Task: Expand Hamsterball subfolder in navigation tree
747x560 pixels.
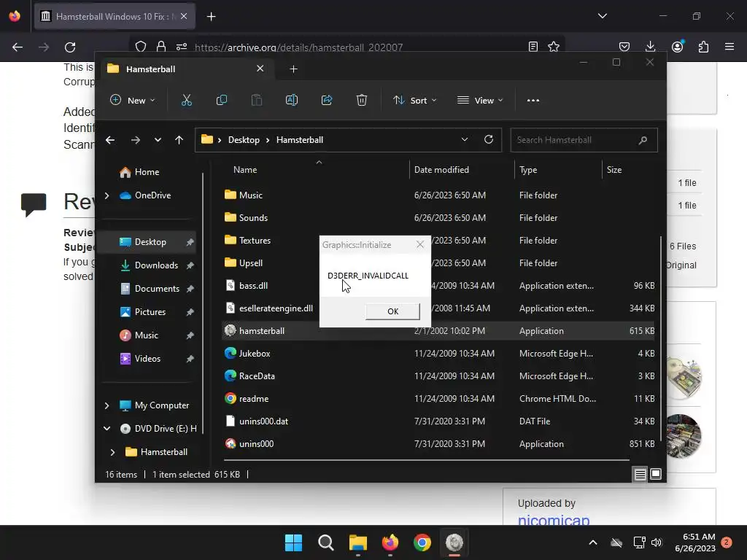Action: pyautogui.click(x=112, y=452)
